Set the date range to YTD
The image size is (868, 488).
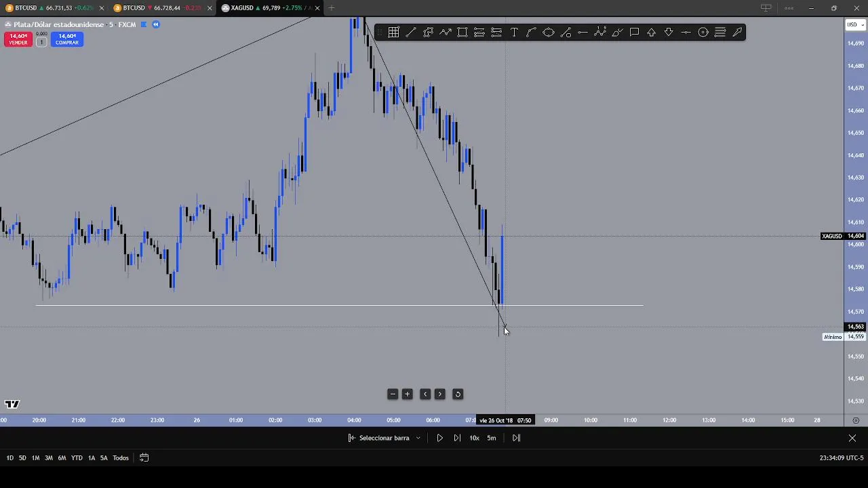[x=77, y=457]
